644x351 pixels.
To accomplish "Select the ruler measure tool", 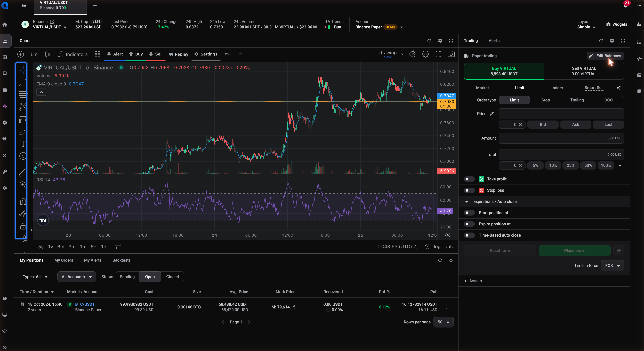I will [x=23, y=172].
